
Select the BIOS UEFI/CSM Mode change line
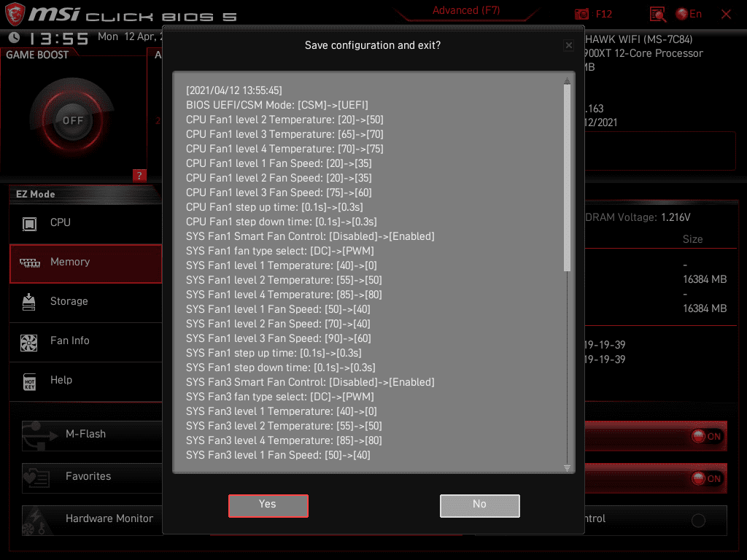(x=276, y=105)
